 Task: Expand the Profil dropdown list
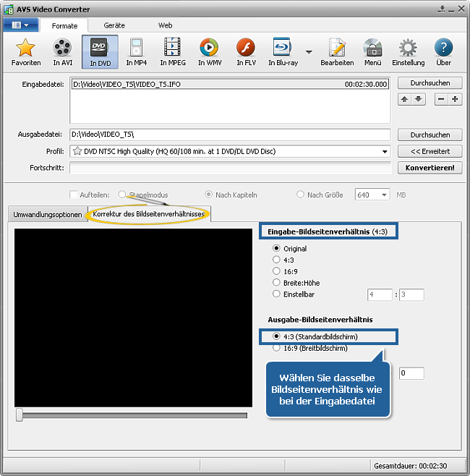click(x=385, y=151)
